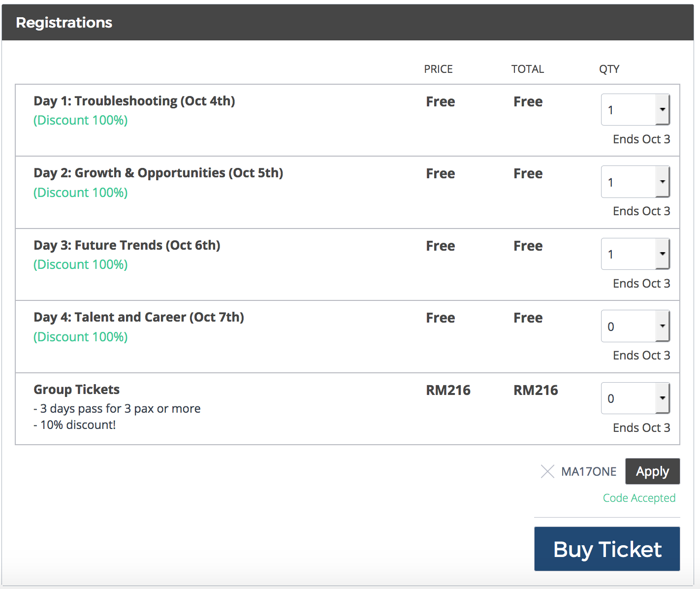Click the Day 3: Future Trends title
700x589 pixels.
tap(127, 245)
